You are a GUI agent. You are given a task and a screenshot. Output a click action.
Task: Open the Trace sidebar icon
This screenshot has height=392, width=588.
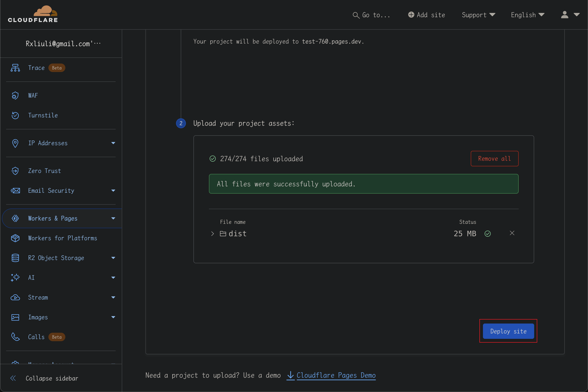click(15, 68)
